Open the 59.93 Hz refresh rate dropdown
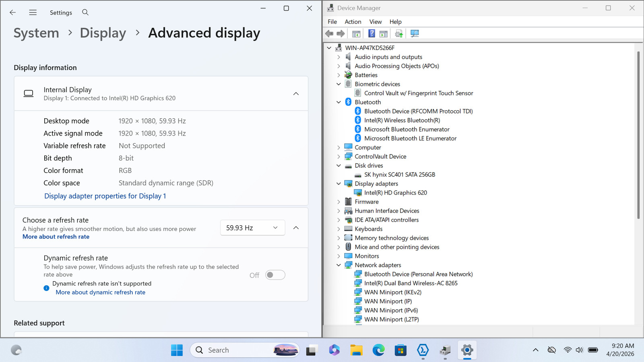Screen dimensions: 644x362 point(253,228)
